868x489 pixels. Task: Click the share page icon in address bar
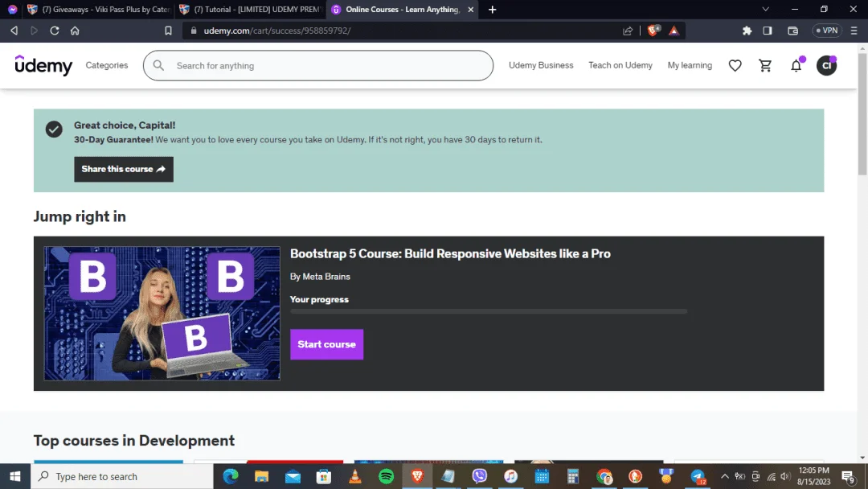[x=627, y=31]
